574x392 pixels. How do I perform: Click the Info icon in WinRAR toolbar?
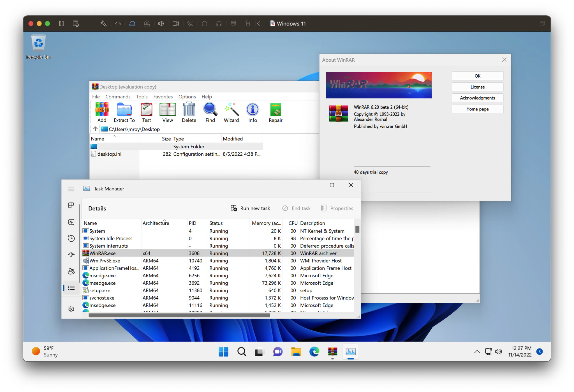tap(253, 112)
